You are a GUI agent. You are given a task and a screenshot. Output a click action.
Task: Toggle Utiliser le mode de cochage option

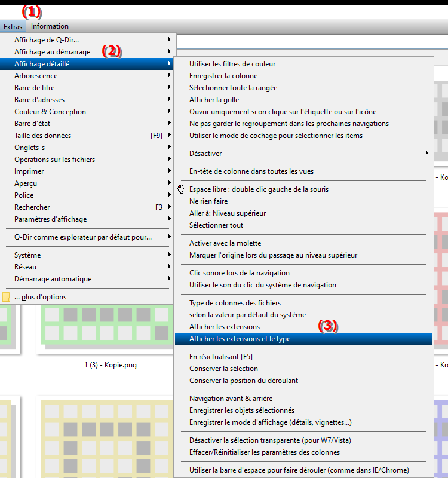pos(303,136)
